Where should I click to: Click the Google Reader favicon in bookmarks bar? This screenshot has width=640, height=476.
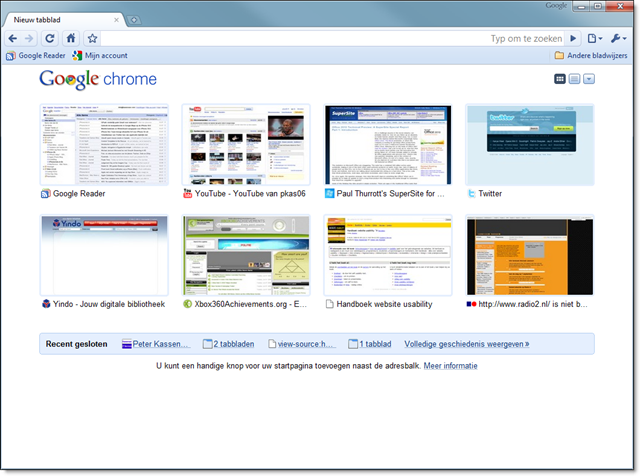[x=11, y=56]
